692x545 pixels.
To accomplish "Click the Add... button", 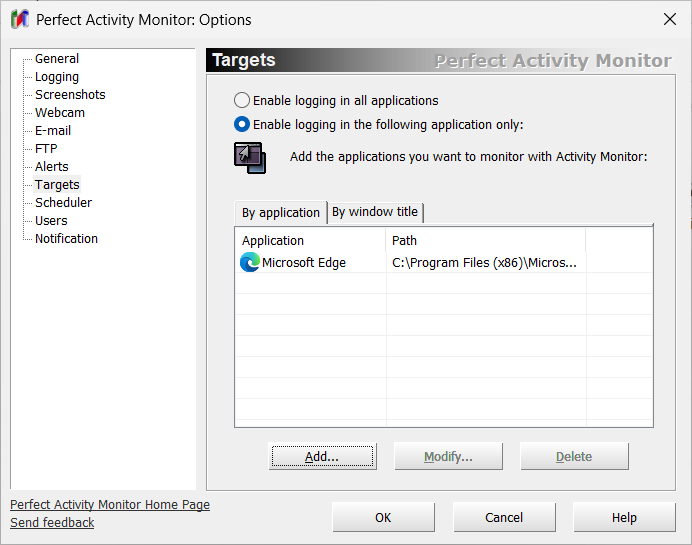I will click(x=322, y=457).
